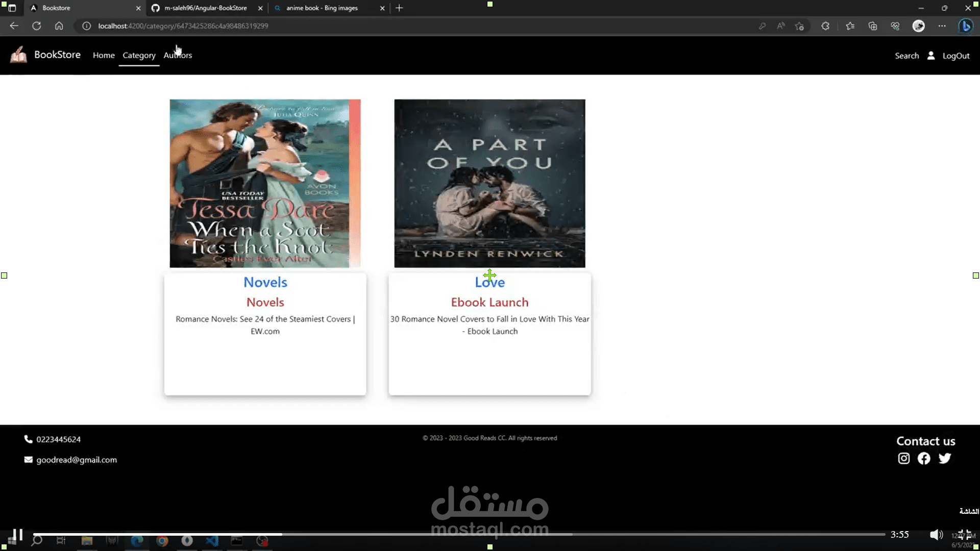Click the A Part of You book cover
This screenshot has height=551, width=980.
coord(489,183)
